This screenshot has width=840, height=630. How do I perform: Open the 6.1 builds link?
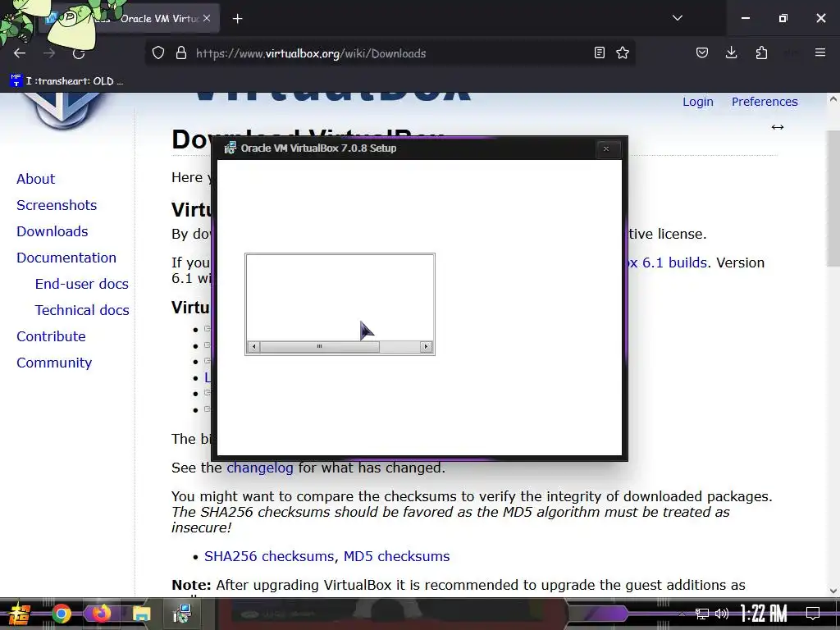pyautogui.click(x=668, y=262)
